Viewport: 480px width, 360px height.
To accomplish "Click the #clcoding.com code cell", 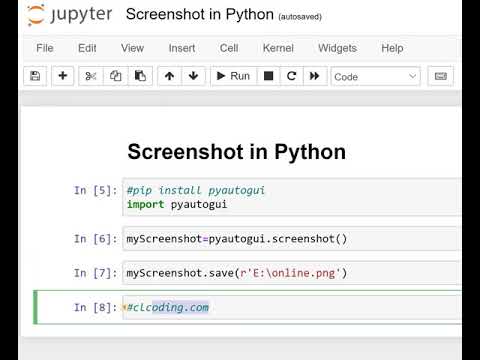I will pyautogui.click(x=292, y=307).
